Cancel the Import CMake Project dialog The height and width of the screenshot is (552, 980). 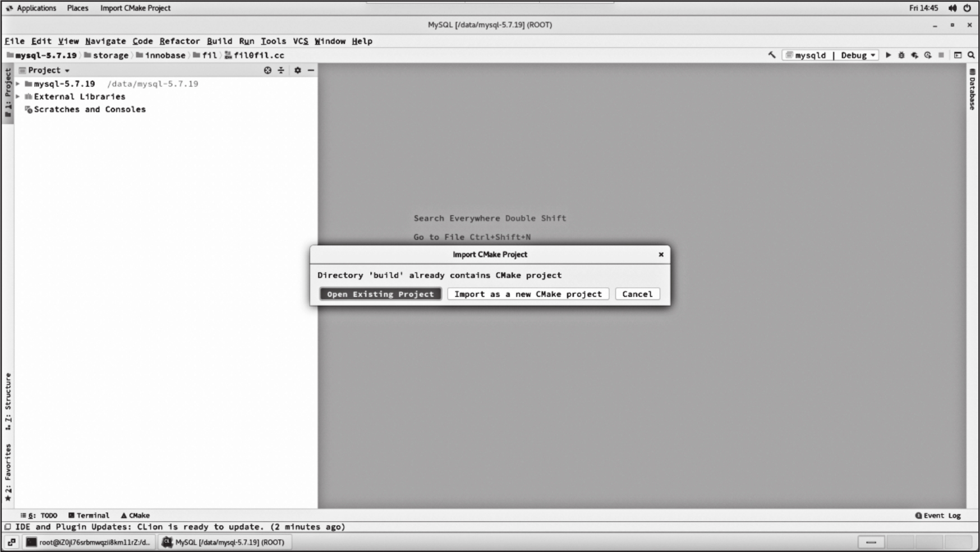(x=637, y=294)
